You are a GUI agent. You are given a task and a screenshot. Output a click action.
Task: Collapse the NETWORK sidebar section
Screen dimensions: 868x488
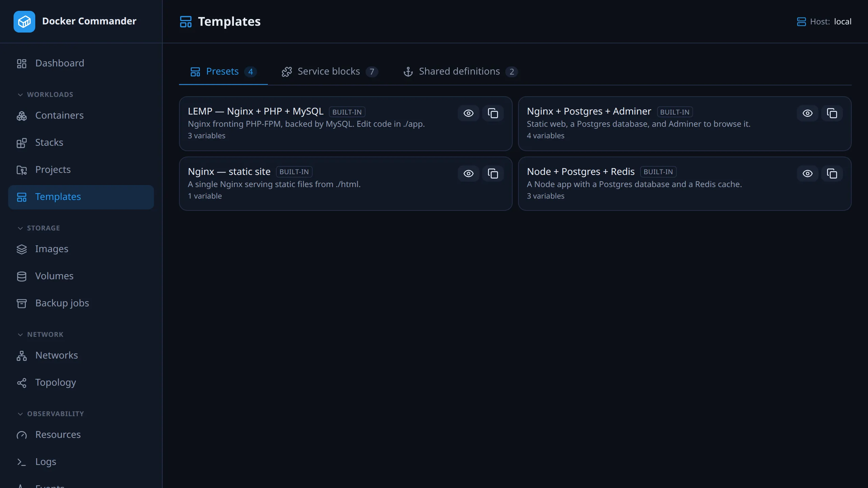(x=40, y=334)
